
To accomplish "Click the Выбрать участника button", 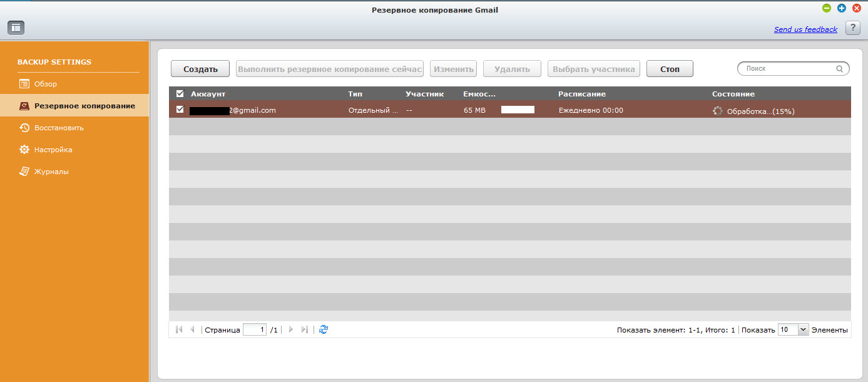I will pos(594,69).
